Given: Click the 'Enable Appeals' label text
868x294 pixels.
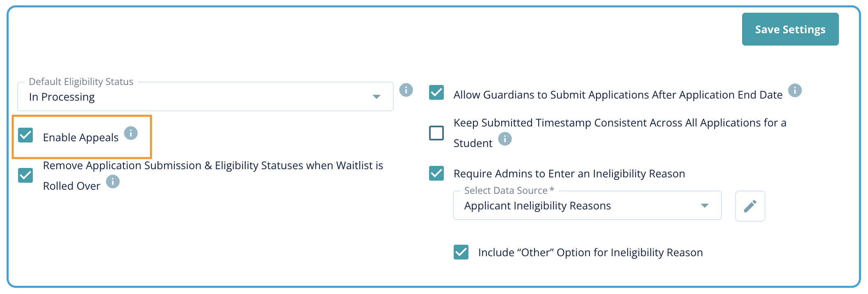Looking at the screenshot, I should tap(81, 138).
